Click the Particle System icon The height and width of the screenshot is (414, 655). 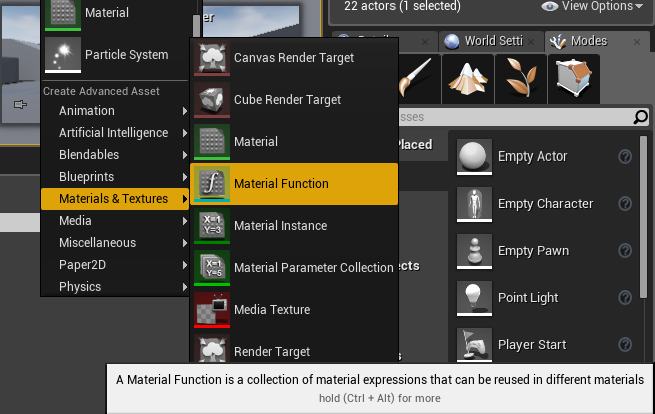(63, 55)
